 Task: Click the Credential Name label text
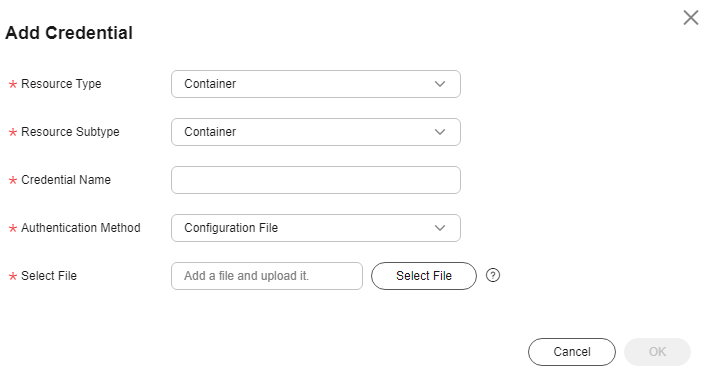pos(66,180)
